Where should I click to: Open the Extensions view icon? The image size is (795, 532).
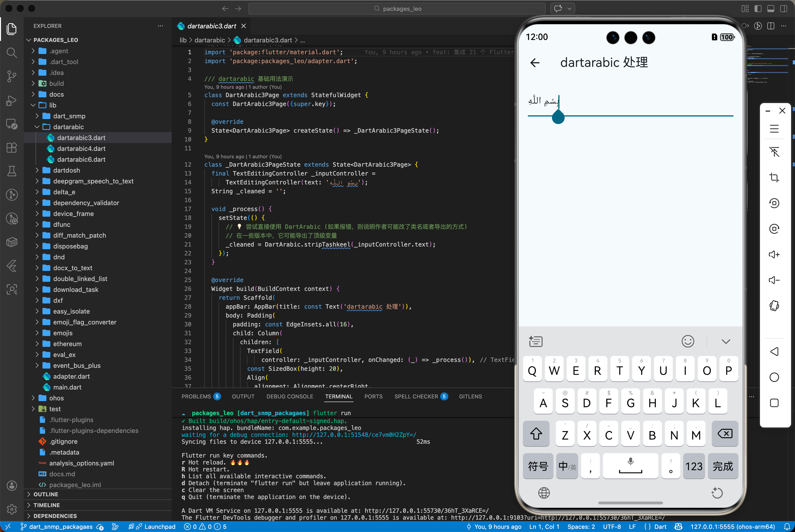pos(12,148)
